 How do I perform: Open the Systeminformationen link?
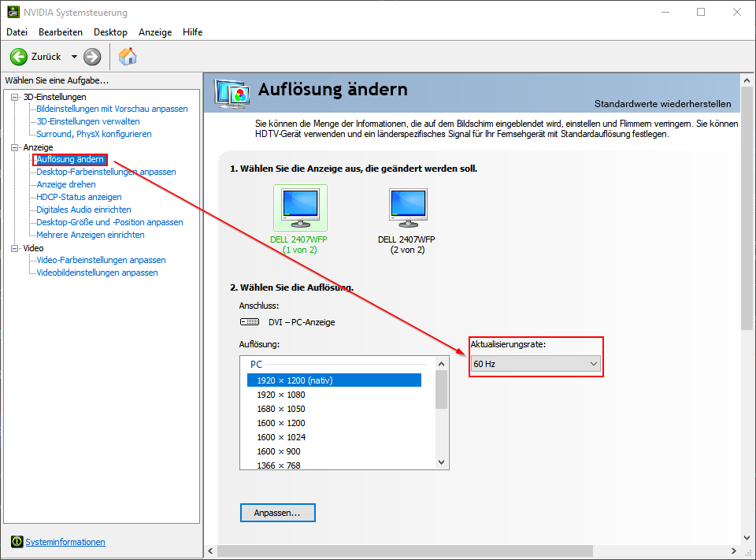coord(65,542)
